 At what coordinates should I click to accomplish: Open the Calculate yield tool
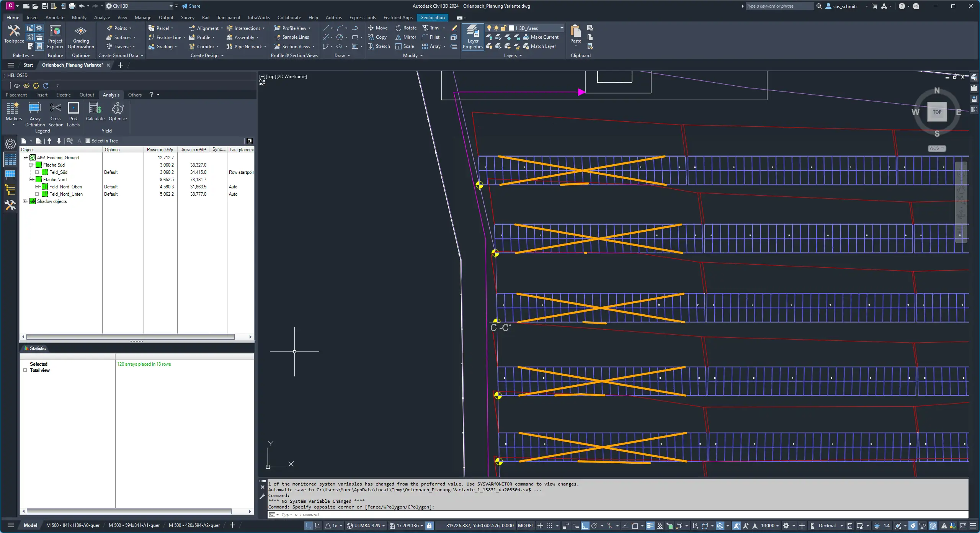pos(95,111)
